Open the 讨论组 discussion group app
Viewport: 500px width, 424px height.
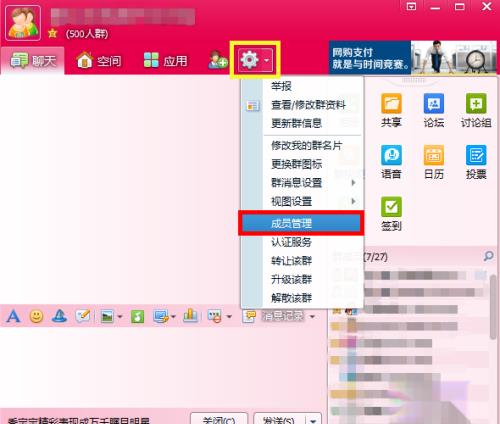tap(476, 110)
